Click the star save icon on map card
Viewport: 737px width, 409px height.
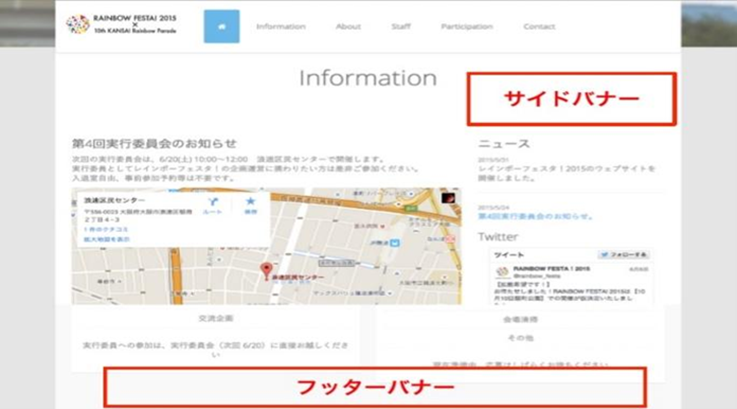(x=251, y=204)
